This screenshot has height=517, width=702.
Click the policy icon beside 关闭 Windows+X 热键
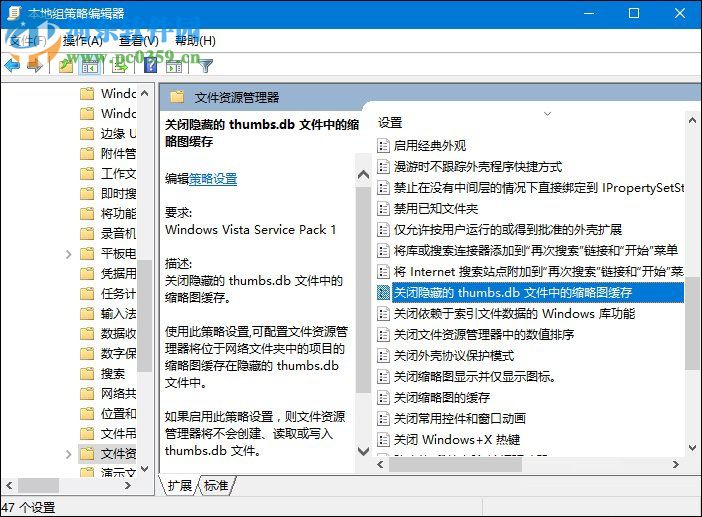[x=383, y=440]
